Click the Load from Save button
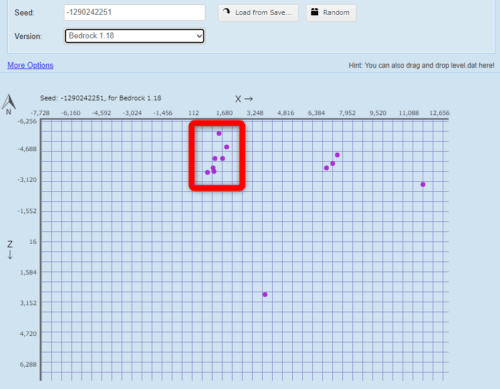 click(258, 13)
